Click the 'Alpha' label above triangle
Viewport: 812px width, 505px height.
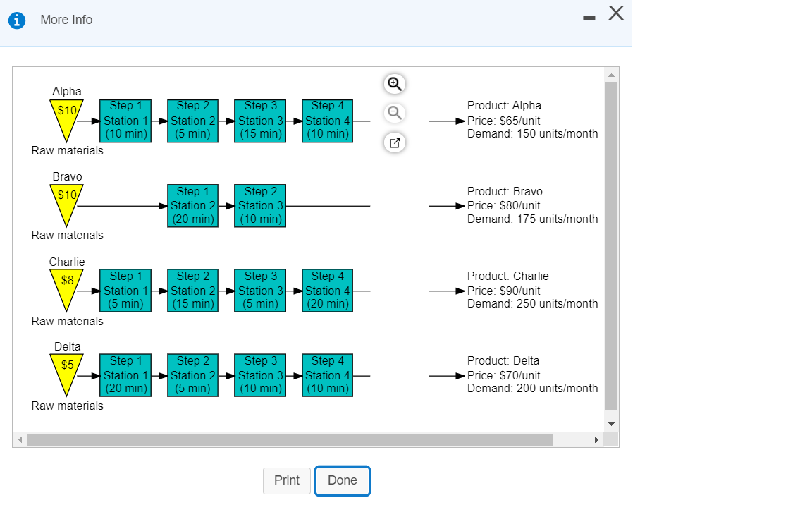67,91
